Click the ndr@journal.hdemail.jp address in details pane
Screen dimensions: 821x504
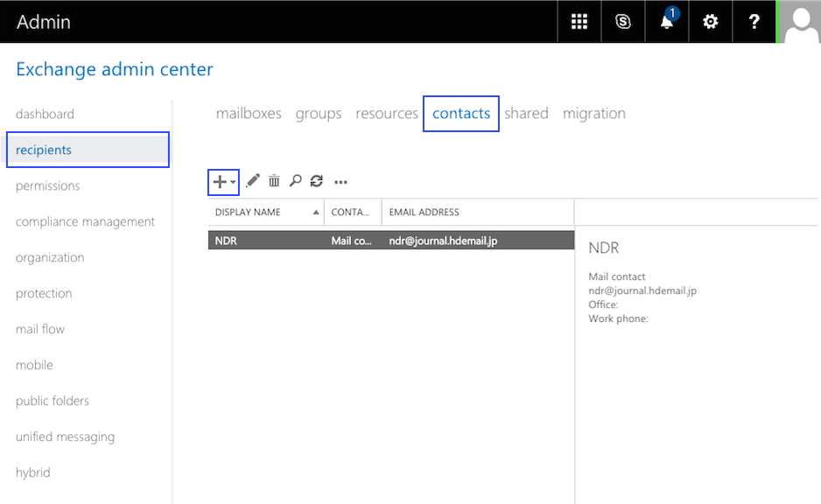(x=642, y=291)
